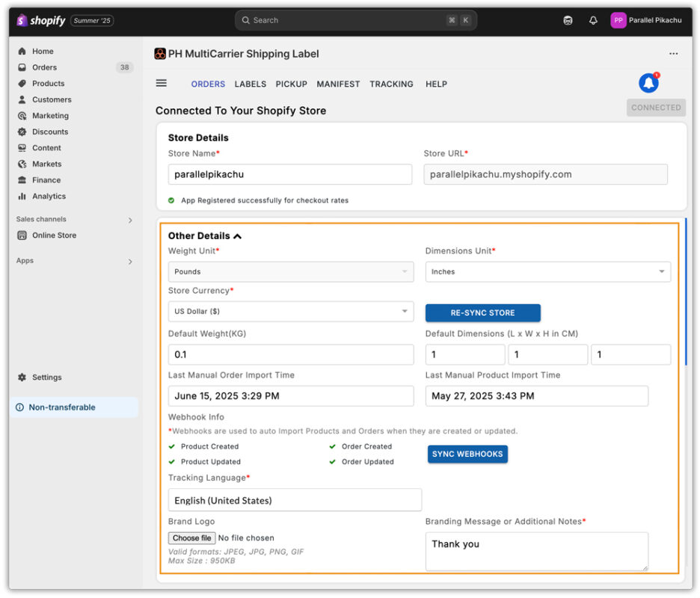Click the Product Updated webhook checkmark
700x598 pixels.
[x=172, y=461]
